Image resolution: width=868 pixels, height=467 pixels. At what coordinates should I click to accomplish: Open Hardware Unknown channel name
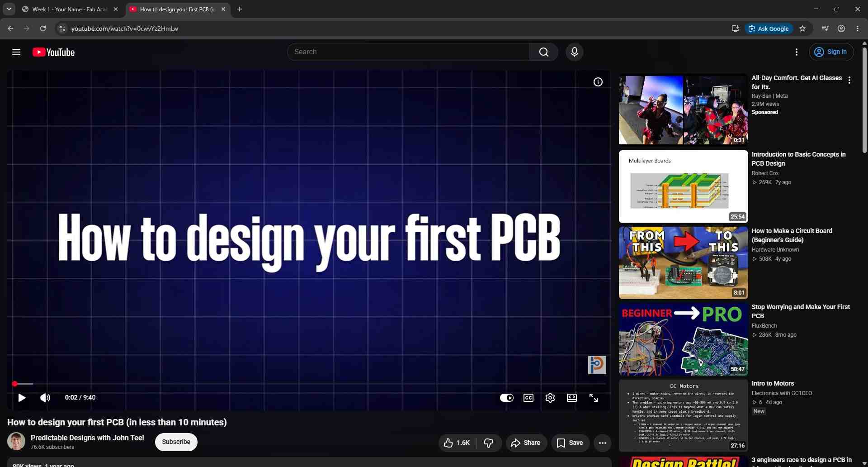point(775,250)
